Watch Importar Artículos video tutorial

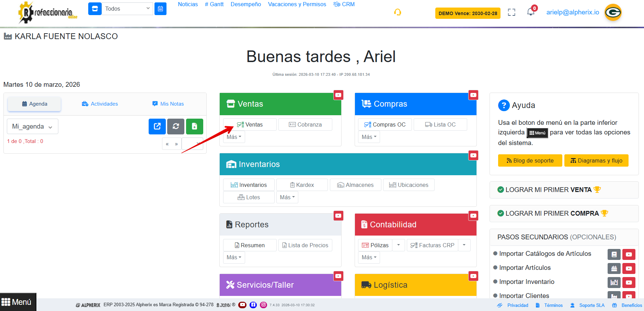tap(629, 268)
